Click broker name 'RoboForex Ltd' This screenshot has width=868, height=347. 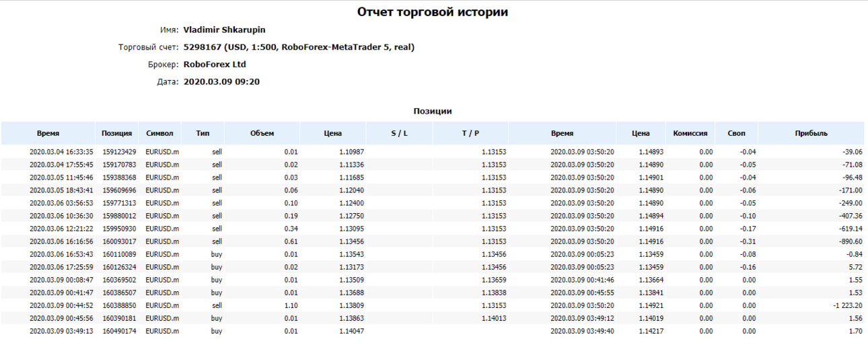click(215, 65)
